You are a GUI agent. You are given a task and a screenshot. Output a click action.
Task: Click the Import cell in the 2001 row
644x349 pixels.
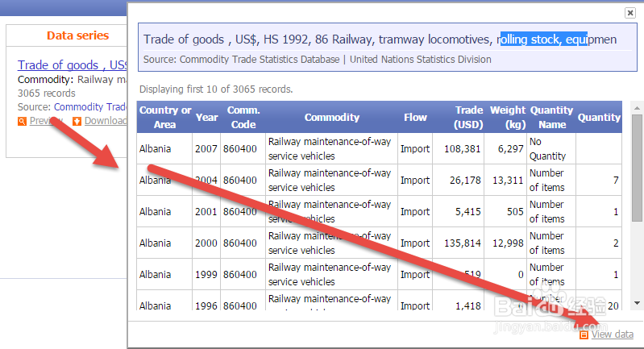[415, 211]
